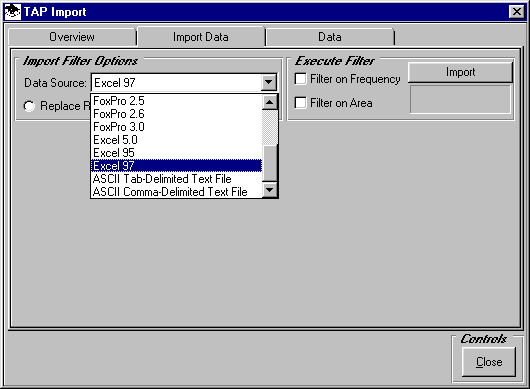This screenshot has width=530, height=389.
Task: Click the dropdown list scrollbar thumb
Action: click(x=269, y=164)
